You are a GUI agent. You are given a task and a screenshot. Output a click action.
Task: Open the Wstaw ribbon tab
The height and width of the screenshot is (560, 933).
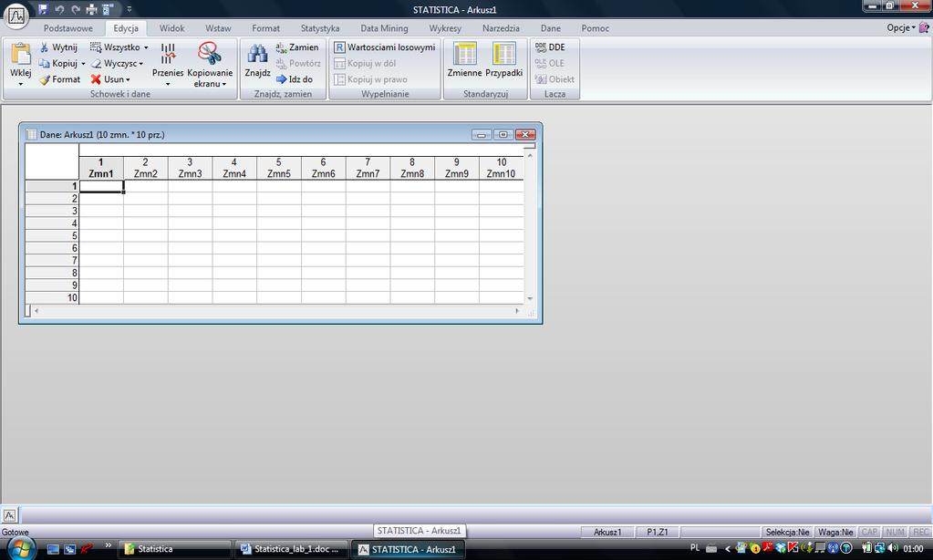pos(218,28)
